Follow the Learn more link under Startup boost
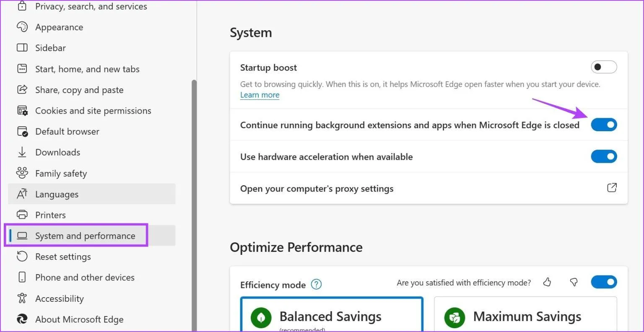Image resolution: width=644 pixels, height=332 pixels. click(x=260, y=95)
